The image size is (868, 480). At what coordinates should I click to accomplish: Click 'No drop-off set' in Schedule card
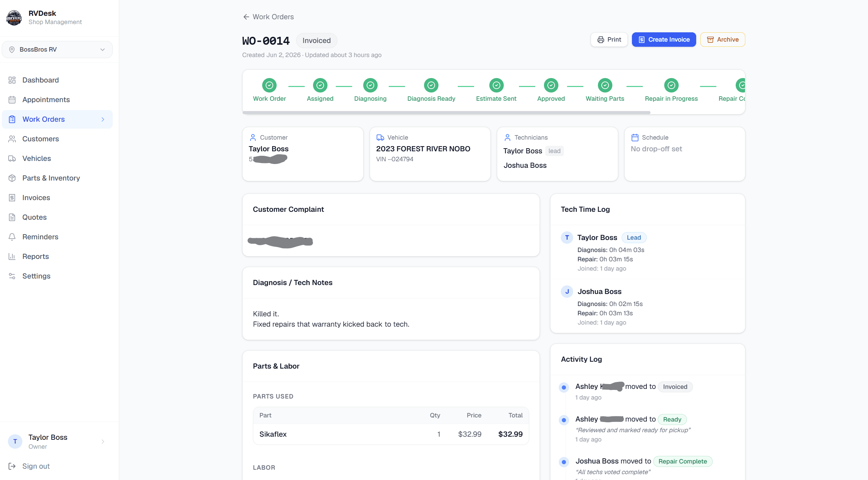click(656, 149)
